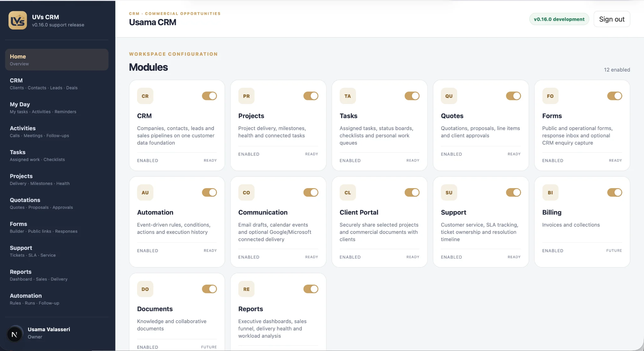644x351 pixels.
Task: Turn off the Reports module card toggle
Action: coord(311,289)
